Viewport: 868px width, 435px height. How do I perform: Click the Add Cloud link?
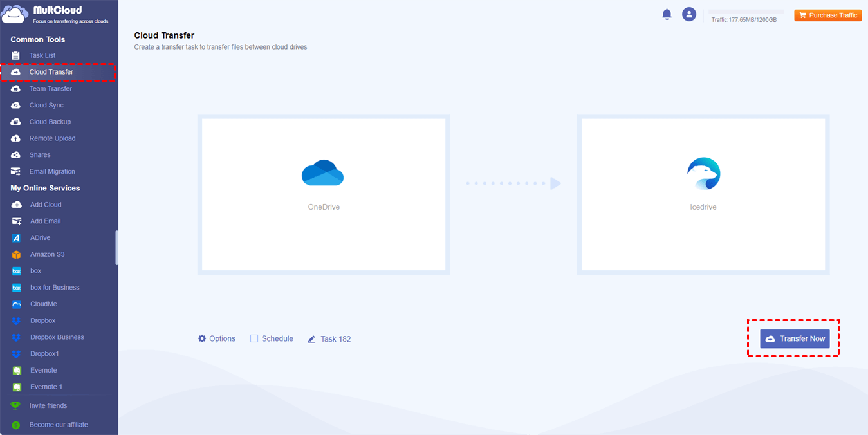coord(46,205)
